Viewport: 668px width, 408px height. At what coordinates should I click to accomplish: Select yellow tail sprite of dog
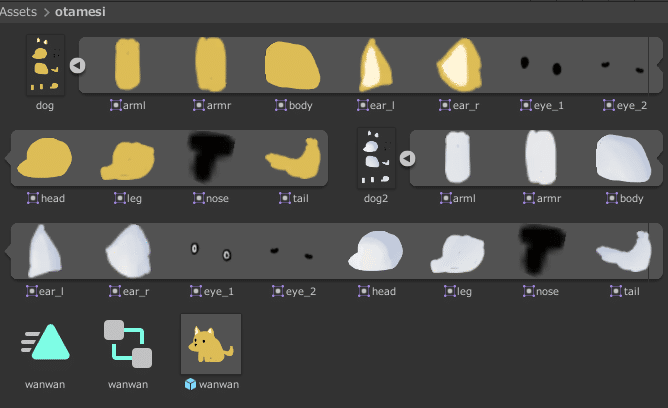pos(293,158)
